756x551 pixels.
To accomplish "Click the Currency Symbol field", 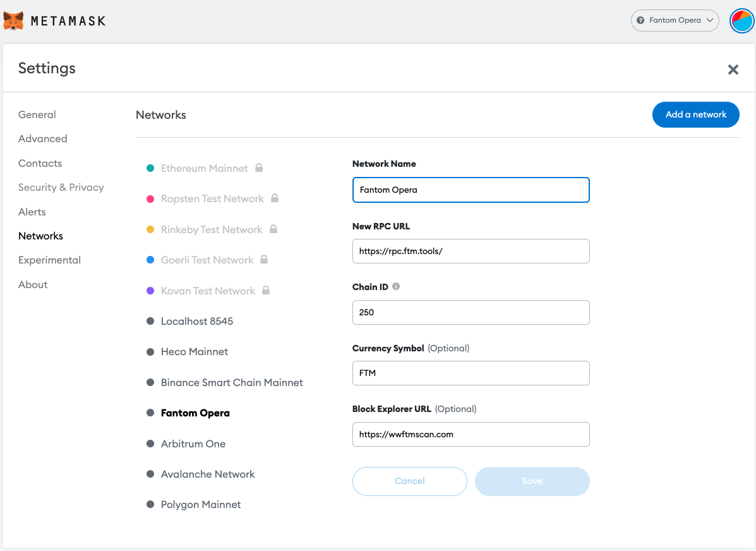I will (471, 373).
